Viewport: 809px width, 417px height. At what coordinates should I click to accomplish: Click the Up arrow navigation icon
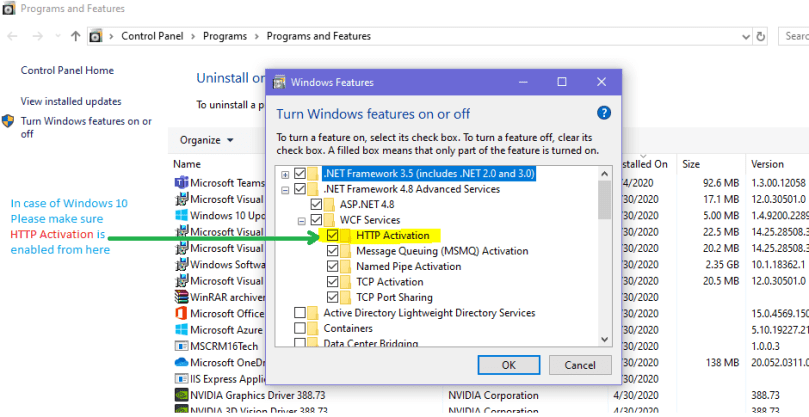pos(76,36)
